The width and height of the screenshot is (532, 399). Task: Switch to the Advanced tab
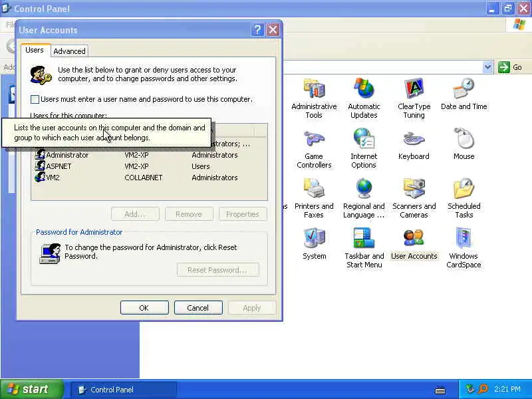70,51
